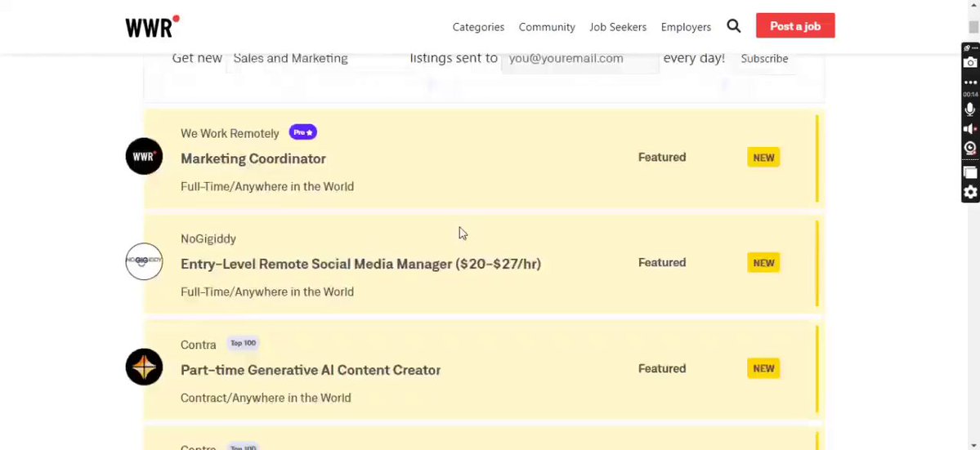The height and width of the screenshot is (450, 980).
Task: Click the Pro star badge
Action: tap(303, 132)
